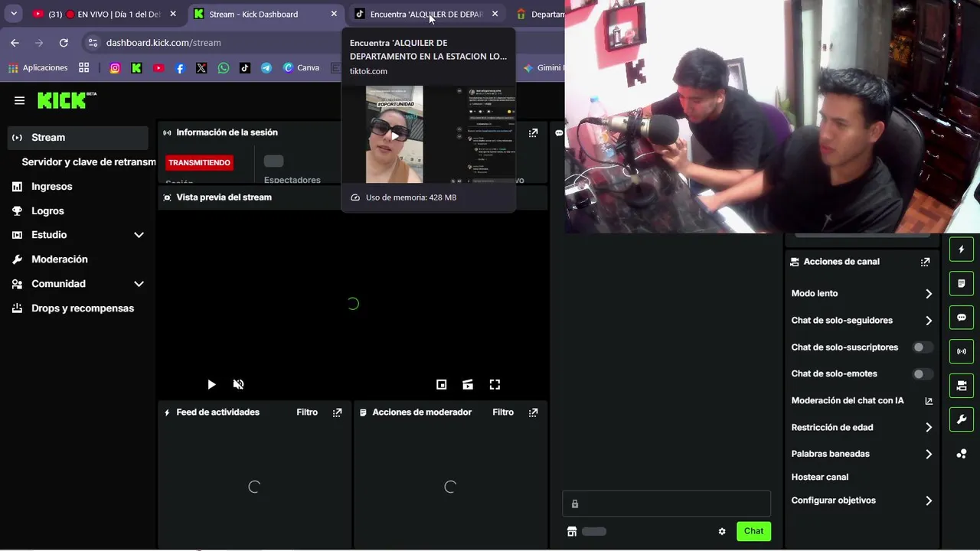This screenshot has height=551, width=980.
Task: Pop out Información de la sesión panel
Action: point(533,132)
